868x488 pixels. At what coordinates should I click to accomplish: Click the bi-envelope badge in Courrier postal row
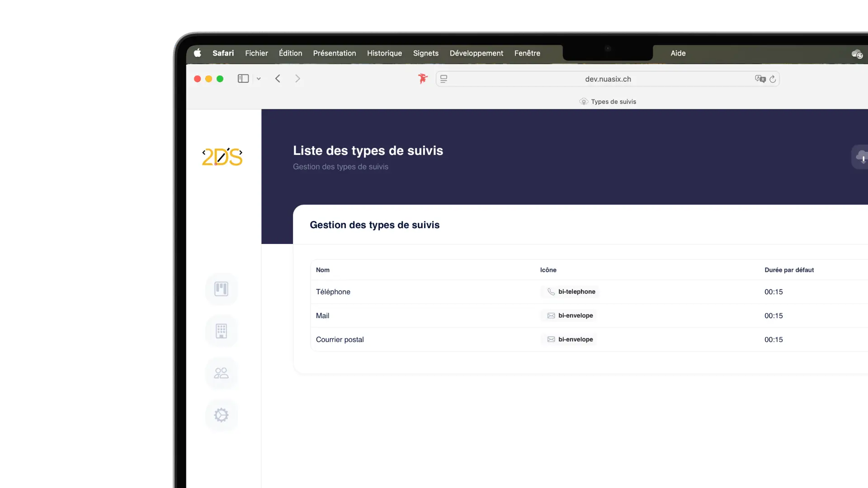pos(570,339)
